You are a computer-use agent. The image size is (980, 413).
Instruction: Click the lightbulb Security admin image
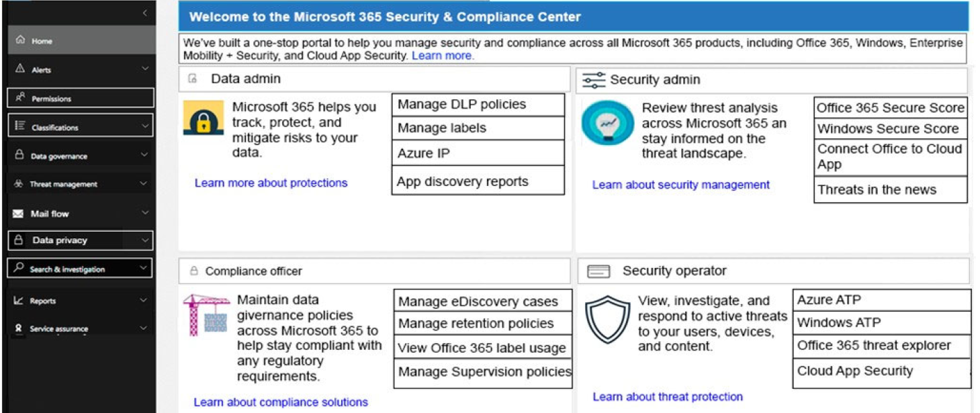point(607,124)
